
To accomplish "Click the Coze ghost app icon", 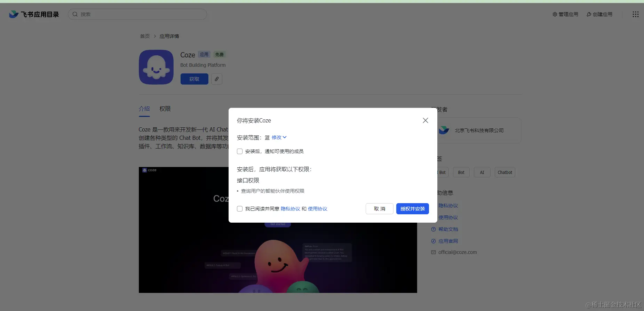I will point(156,67).
